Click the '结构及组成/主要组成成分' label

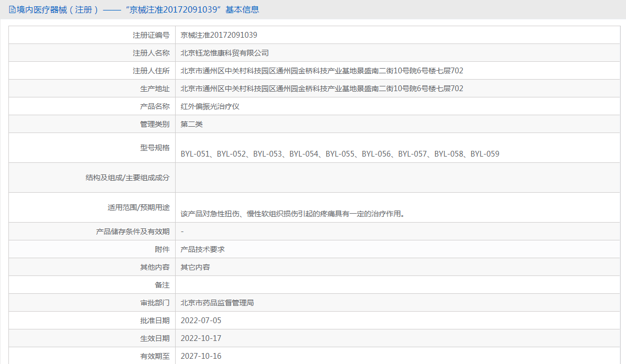[127, 178]
